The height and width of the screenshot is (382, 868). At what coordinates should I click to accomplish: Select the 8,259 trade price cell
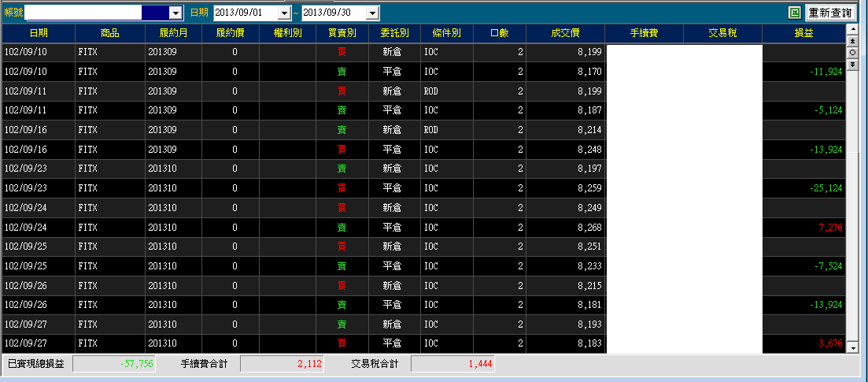566,188
